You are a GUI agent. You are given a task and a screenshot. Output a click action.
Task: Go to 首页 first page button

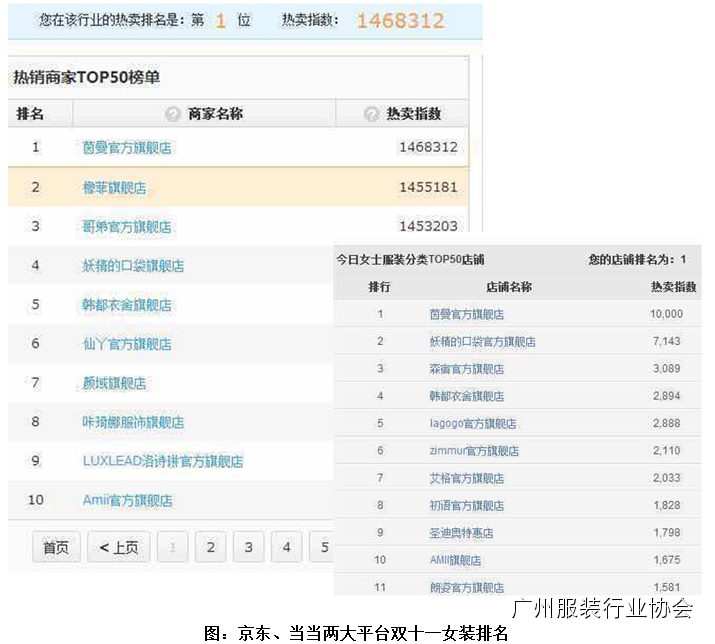pos(56,547)
